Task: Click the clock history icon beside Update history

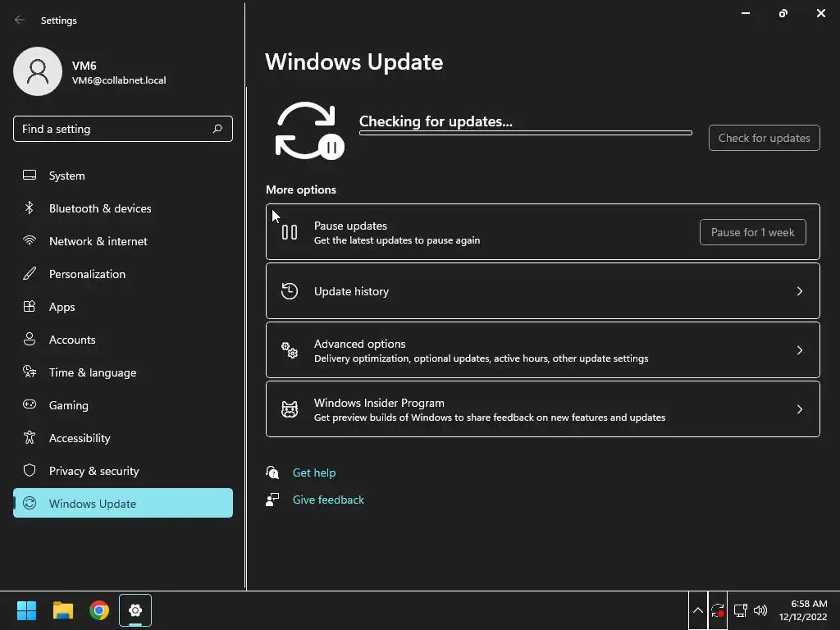Action: click(x=290, y=291)
